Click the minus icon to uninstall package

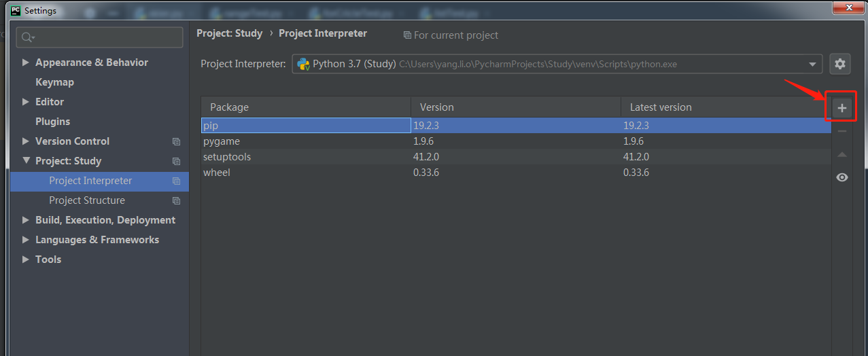pos(842,131)
